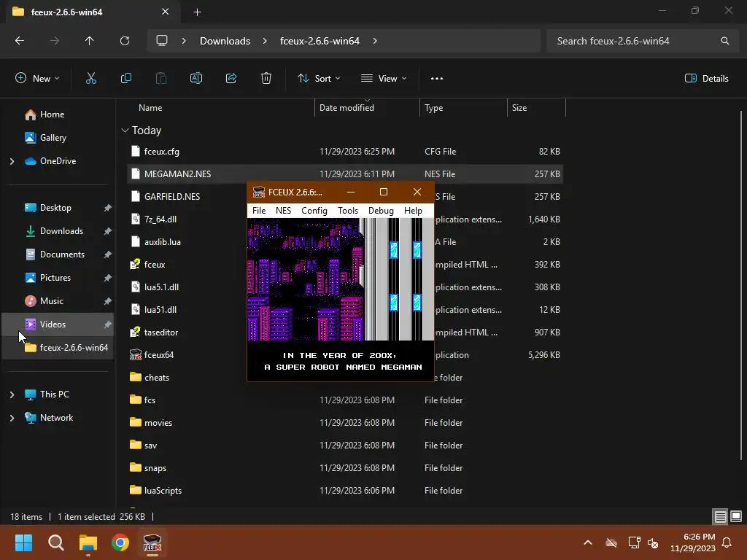The image size is (747, 560).
Task: Click the Delete trash can icon
Action: point(266,79)
